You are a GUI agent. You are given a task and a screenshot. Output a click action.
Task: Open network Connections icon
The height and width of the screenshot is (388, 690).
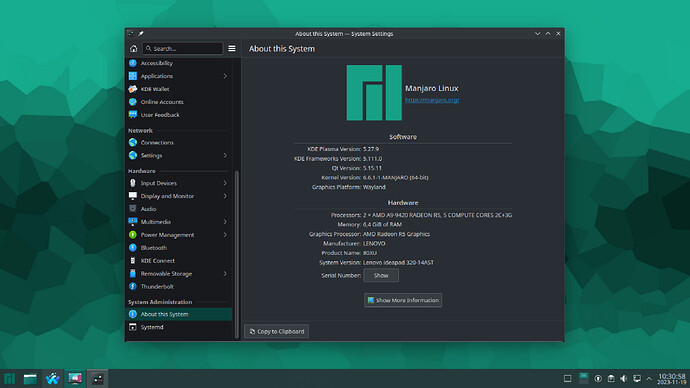pos(132,143)
